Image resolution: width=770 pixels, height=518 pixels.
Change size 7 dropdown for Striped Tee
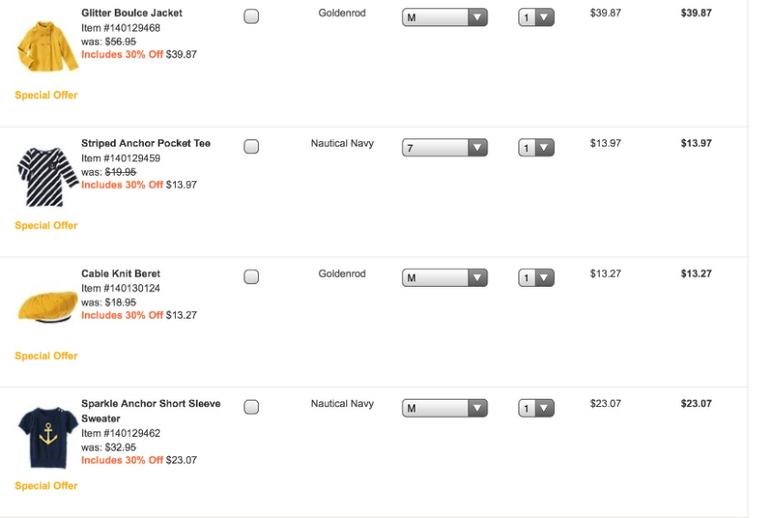444,148
